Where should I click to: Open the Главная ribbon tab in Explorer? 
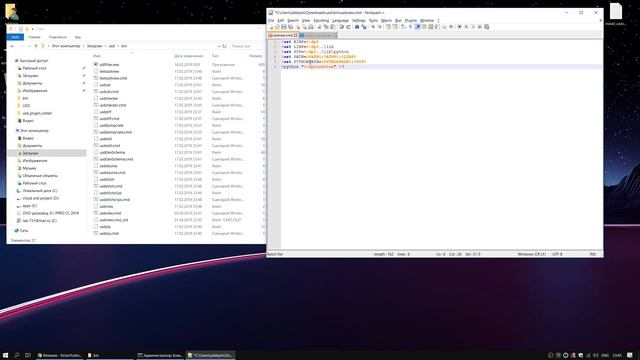coord(34,37)
